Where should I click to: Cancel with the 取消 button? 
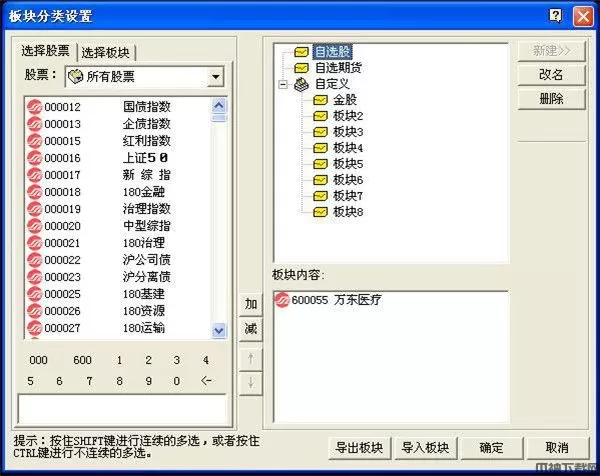click(557, 447)
